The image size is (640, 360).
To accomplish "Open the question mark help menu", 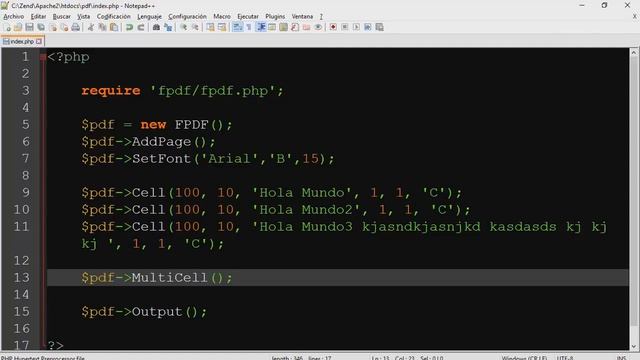I will [x=321, y=16].
